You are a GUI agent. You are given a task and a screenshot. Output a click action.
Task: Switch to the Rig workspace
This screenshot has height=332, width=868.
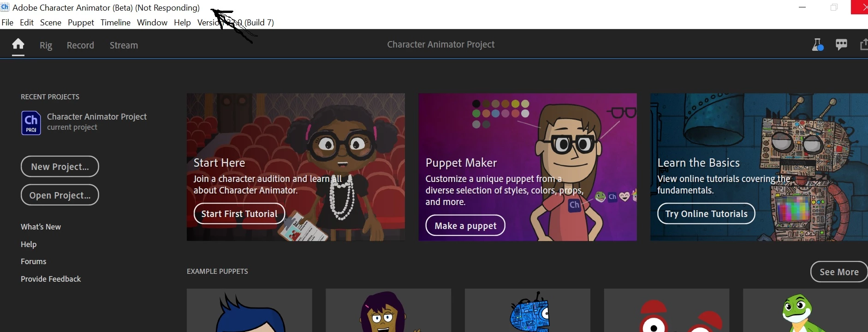coord(46,45)
